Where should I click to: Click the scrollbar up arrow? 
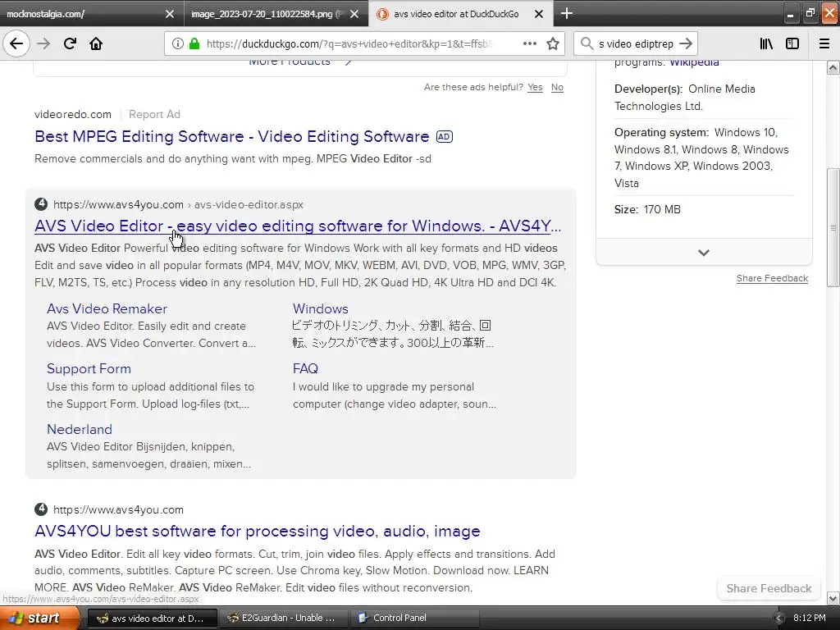click(833, 67)
